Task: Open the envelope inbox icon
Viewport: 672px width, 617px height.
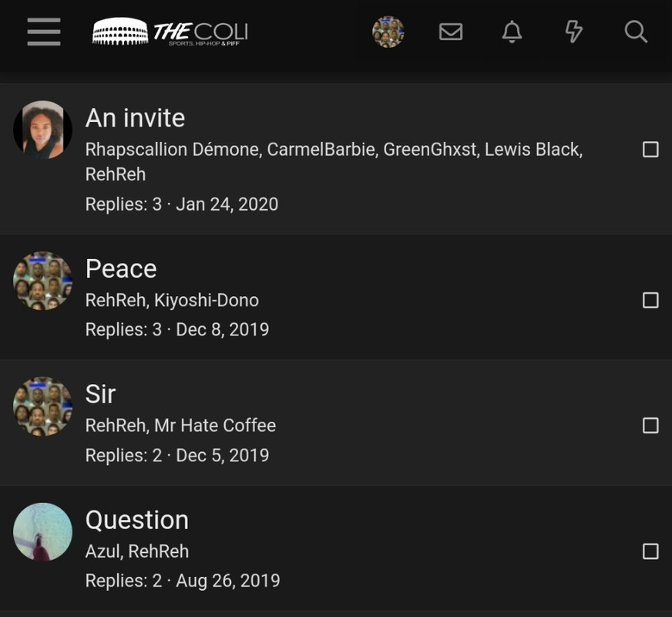Action: click(x=451, y=32)
